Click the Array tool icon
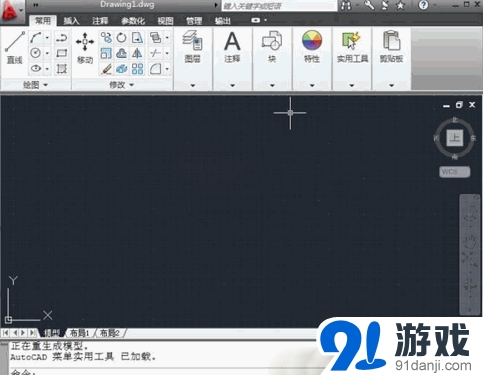Viewport: 483px width, 375px height. (x=137, y=69)
